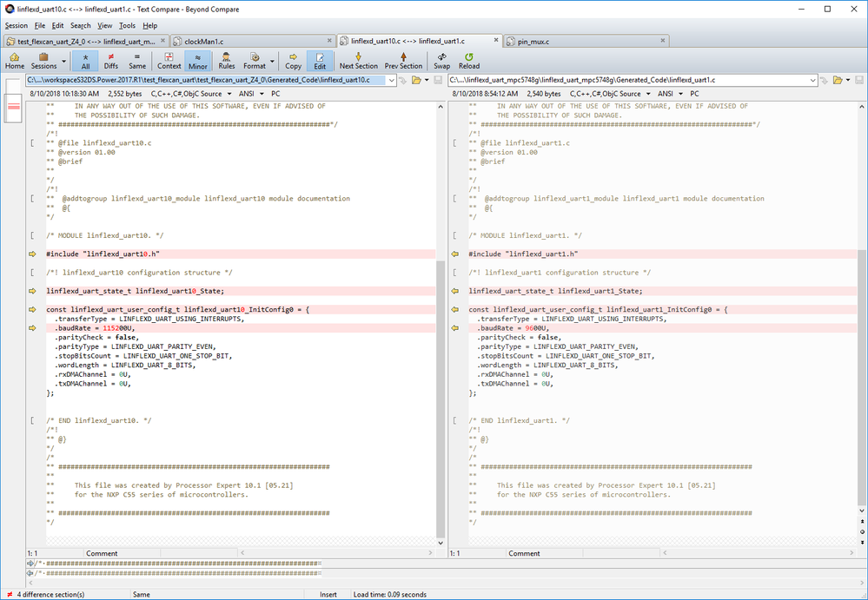Image resolution: width=868 pixels, height=600 pixels.
Task: Click the Copy toolbar button
Action: pyautogui.click(x=294, y=61)
